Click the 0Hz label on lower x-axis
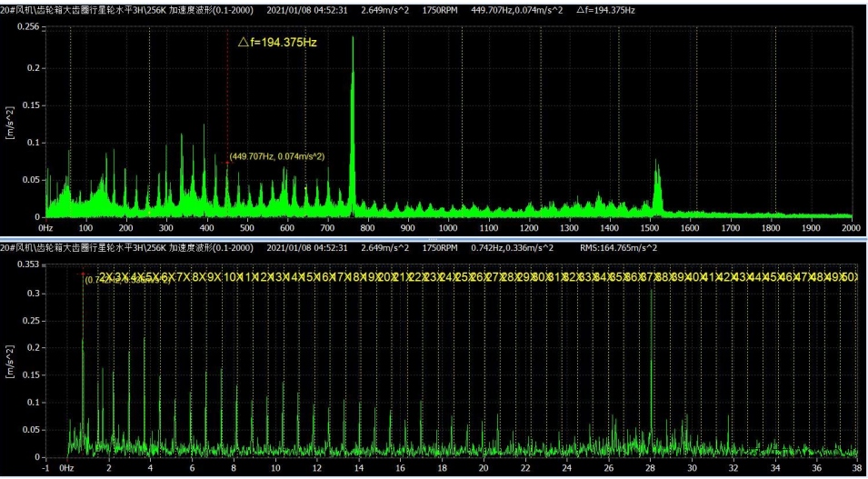 (x=66, y=468)
